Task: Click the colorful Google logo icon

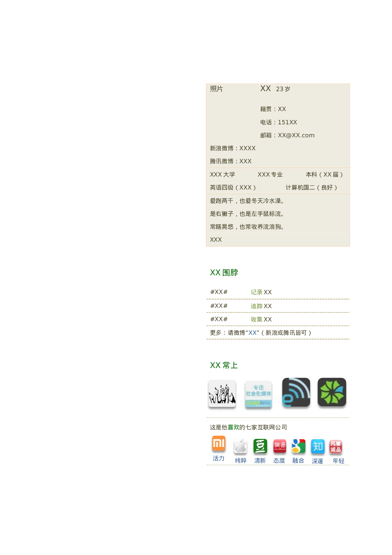Action: (298, 446)
